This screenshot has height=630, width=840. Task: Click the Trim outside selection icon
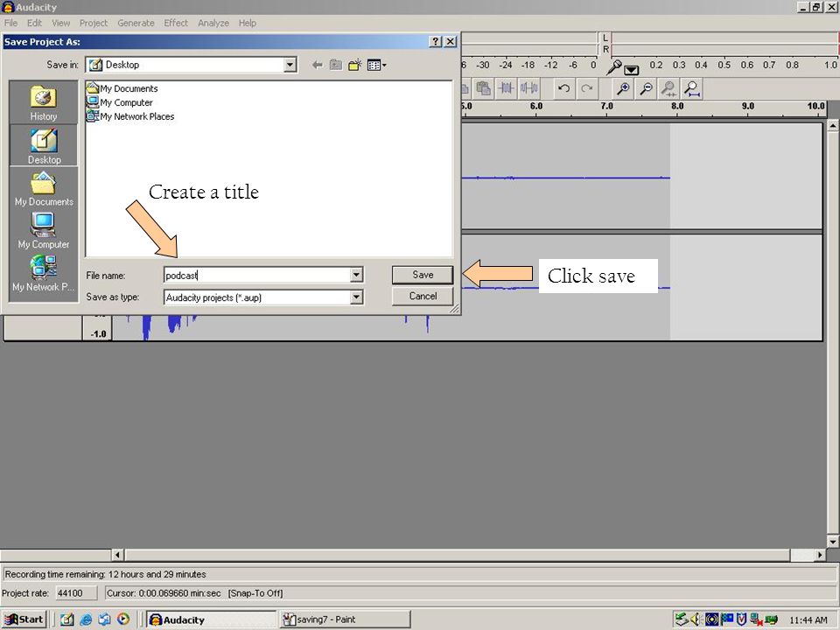[x=507, y=88]
